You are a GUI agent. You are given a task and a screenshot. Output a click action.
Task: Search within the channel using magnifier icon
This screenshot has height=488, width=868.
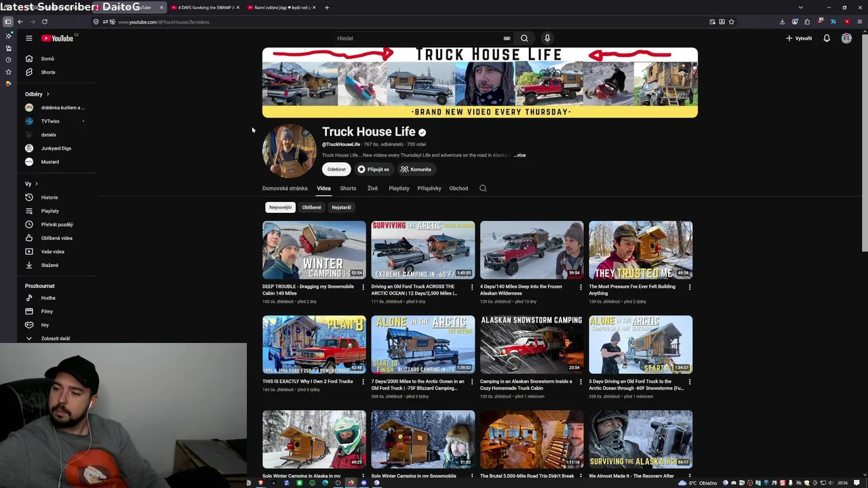coord(483,188)
